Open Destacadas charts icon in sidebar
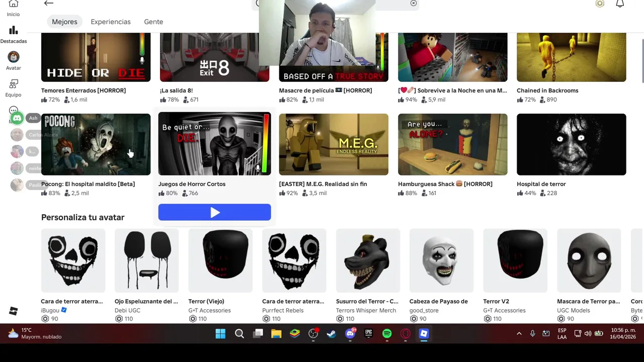 tap(14, 31)
